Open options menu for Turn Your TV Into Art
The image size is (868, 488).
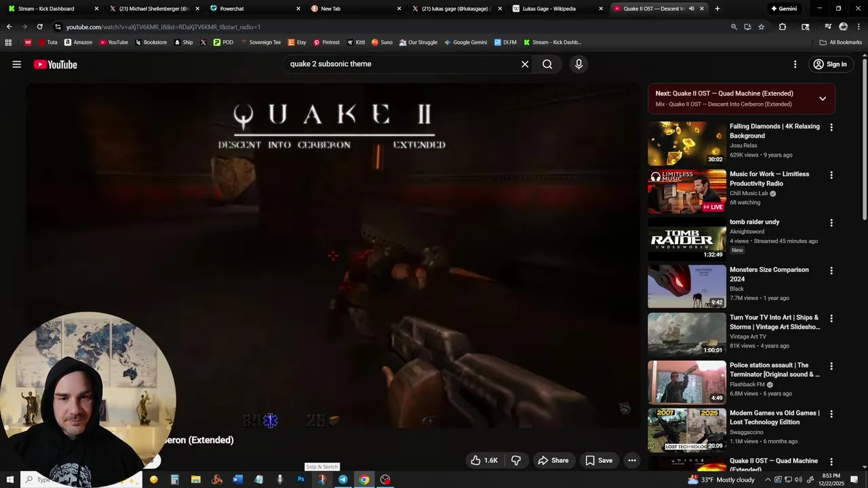coord(831,319)
